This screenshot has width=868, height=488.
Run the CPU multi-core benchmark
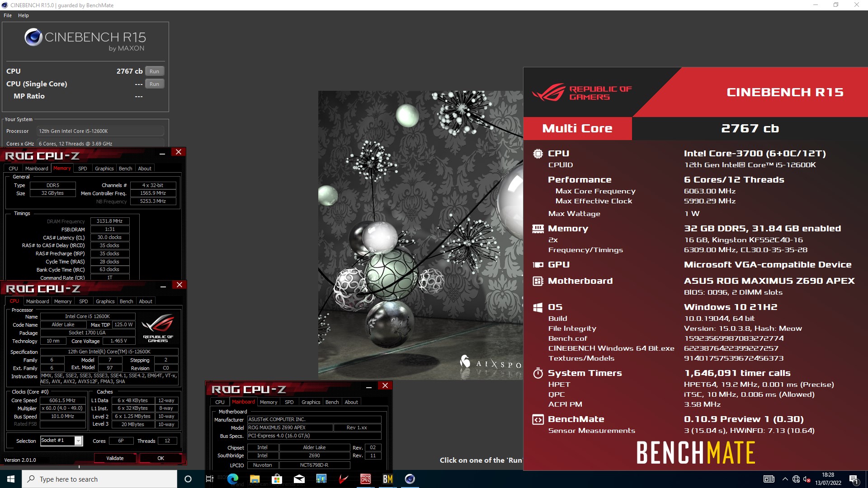[x=155, y=71]
